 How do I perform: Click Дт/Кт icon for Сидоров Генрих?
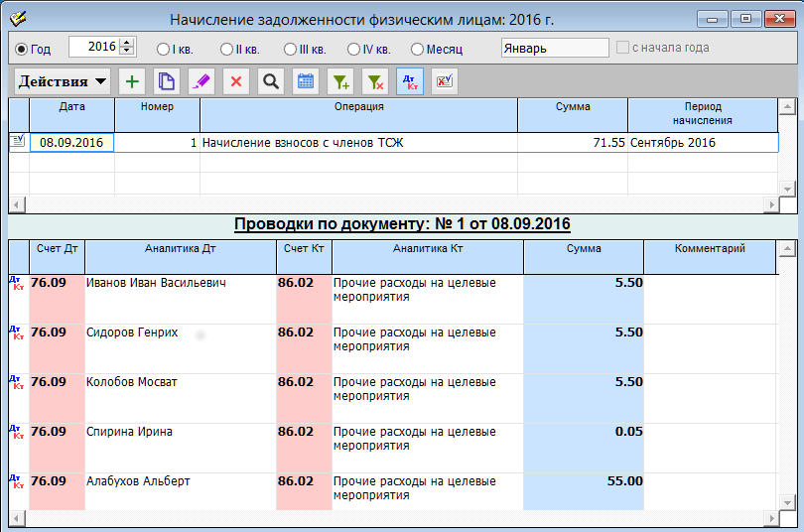coord(17,332)
